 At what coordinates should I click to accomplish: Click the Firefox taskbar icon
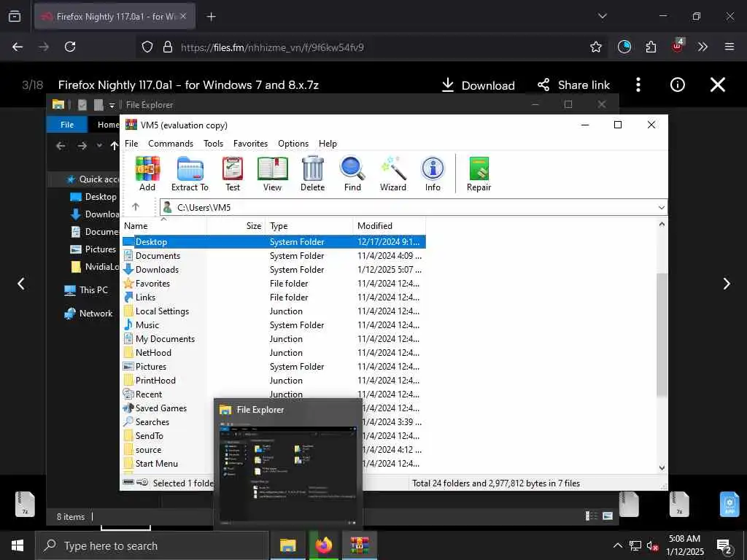[x=324, y=545]
